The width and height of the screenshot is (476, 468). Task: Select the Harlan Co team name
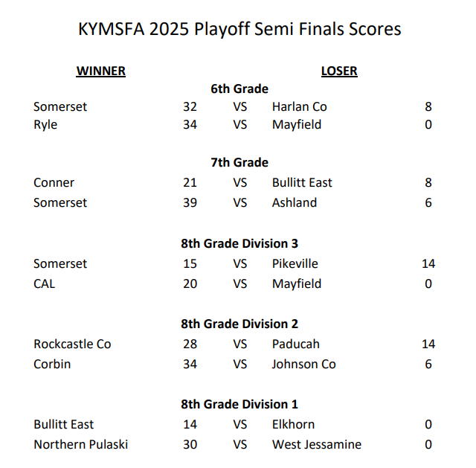[299, 106]
